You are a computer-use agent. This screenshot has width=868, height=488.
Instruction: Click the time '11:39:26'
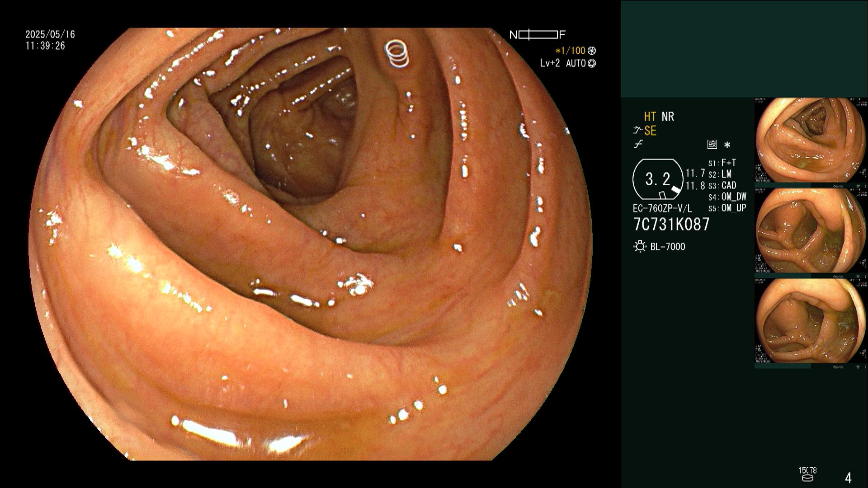pos(45,46)
